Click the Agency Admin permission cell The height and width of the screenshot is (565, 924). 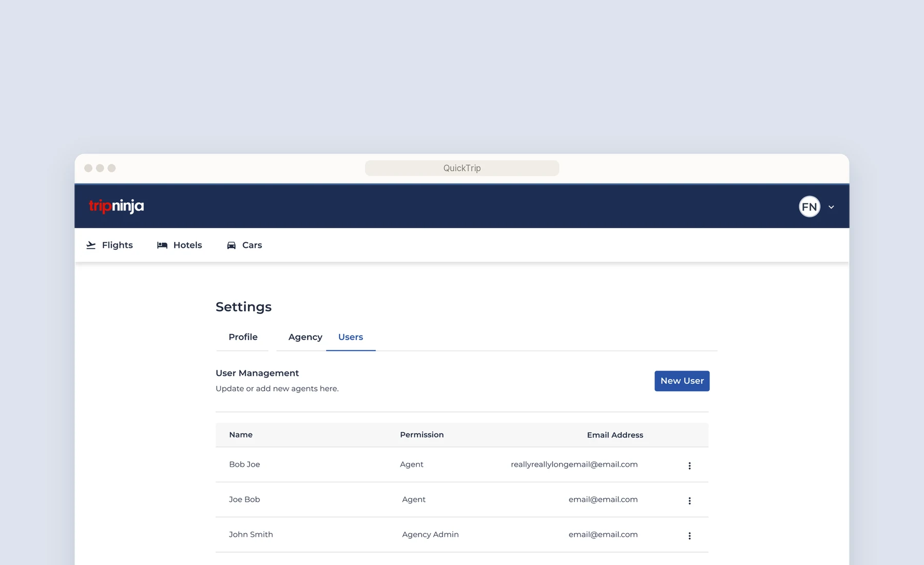[430, 534]
